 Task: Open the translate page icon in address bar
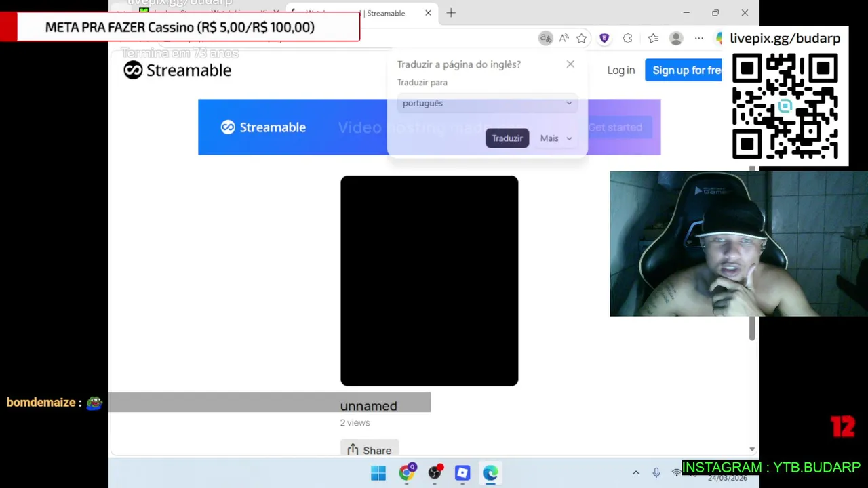[546, 38]
